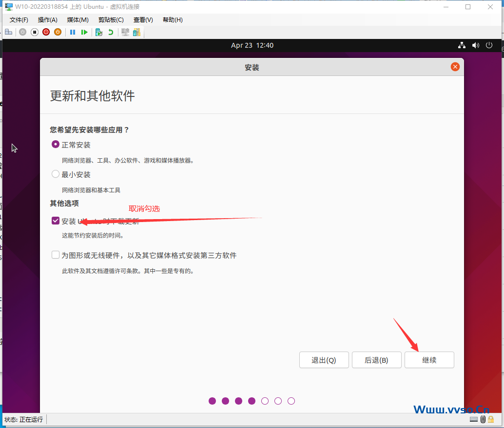The width and height of the screenshot is (504, 428).
Task: Uncheck the install updates while installing option
Action: point(55,220)
